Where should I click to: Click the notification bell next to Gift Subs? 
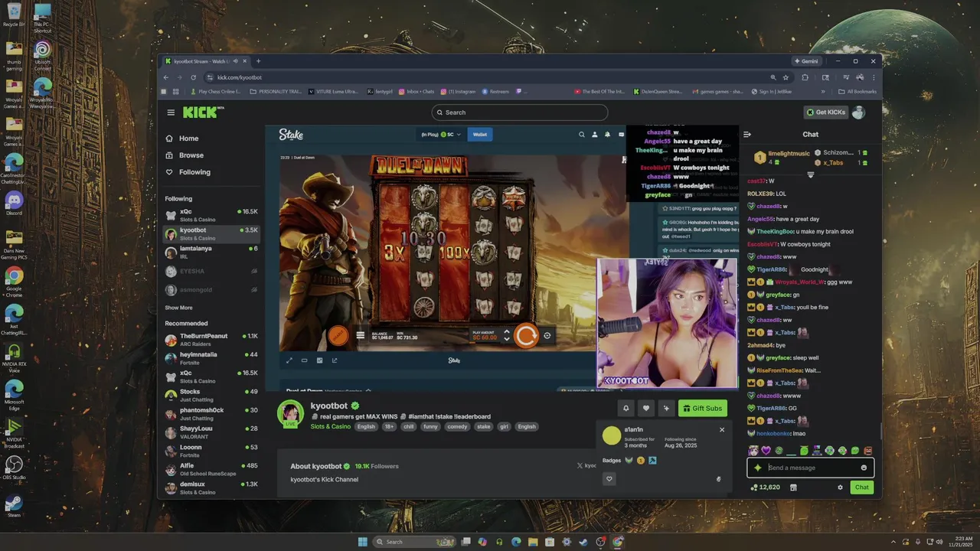[626, 409]
